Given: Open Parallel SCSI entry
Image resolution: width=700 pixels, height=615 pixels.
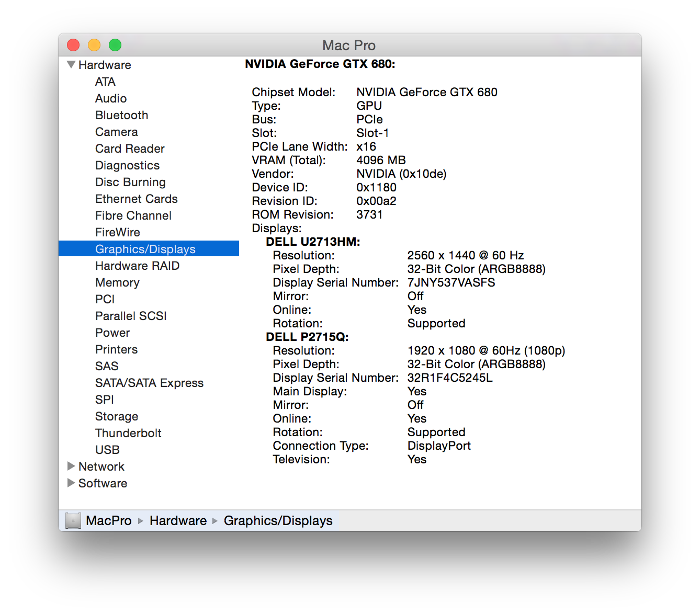Looking at the screenshot, I should (131, 316).
